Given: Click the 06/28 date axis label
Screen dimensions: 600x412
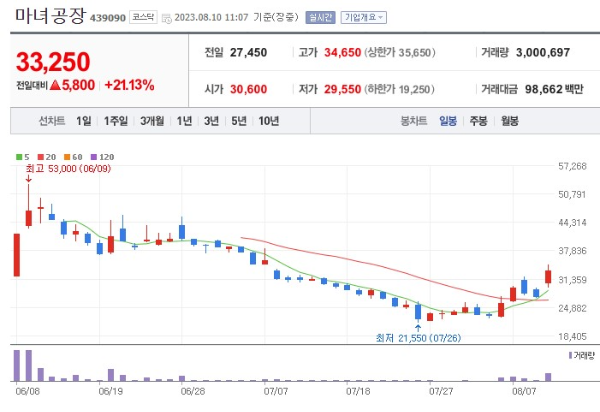Looking at the screenshot, I should 193,391.
